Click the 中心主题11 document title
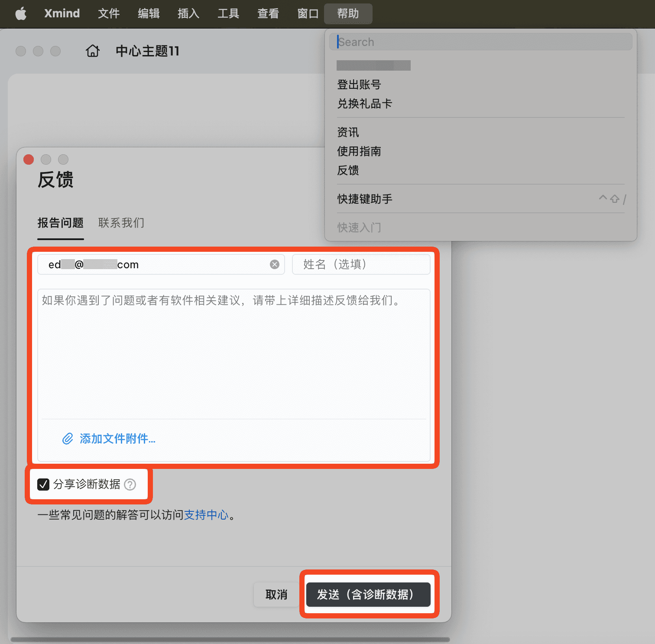Screen dimensions: 655x644 point(147,51)
